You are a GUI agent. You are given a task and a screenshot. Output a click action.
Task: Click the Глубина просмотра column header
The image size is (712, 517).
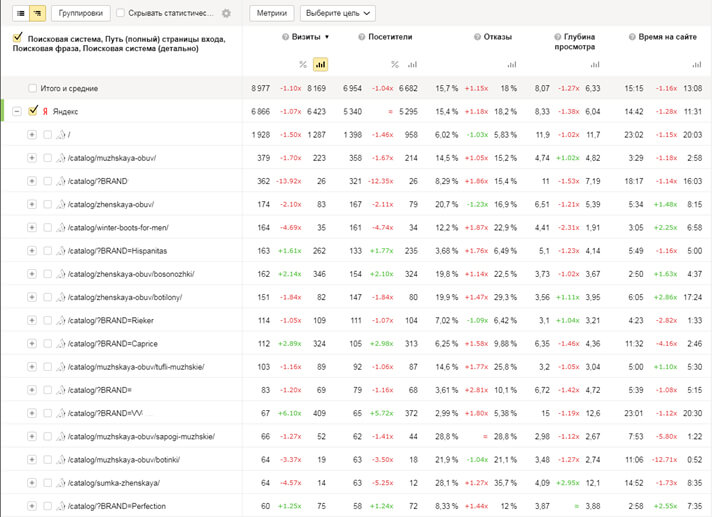click(575, 41)
